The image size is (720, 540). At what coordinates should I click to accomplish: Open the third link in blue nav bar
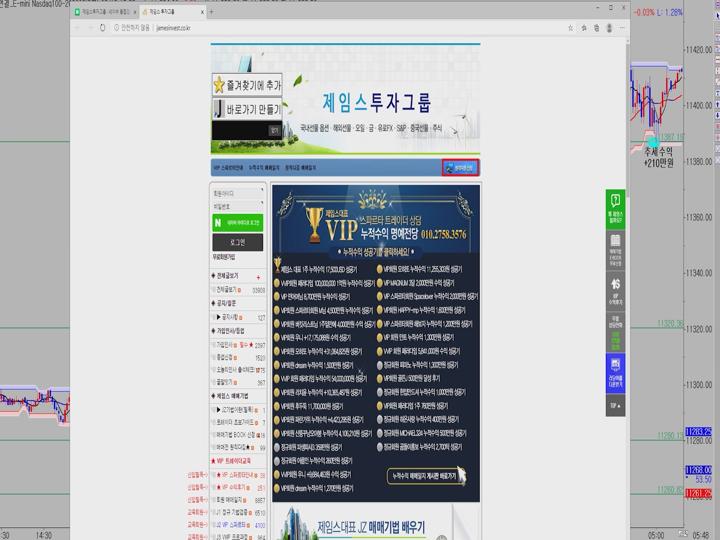pyautogui.click(x=300, y=168)
